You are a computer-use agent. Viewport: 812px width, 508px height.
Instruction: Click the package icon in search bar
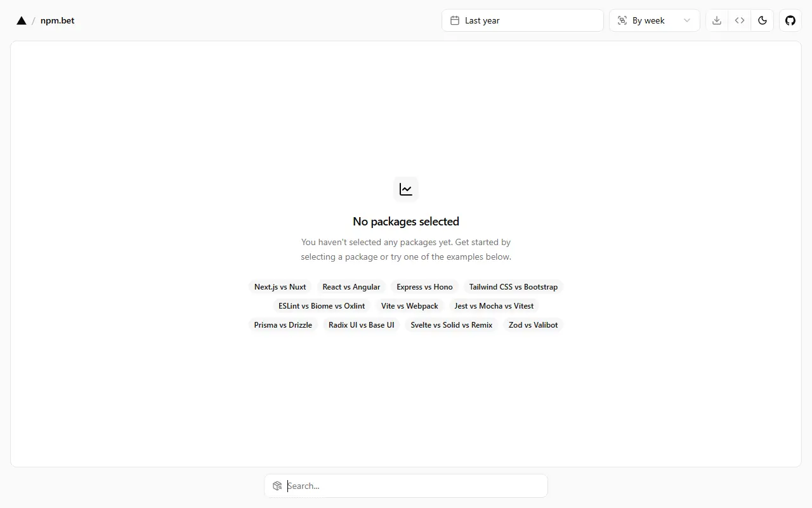[277, 486]
